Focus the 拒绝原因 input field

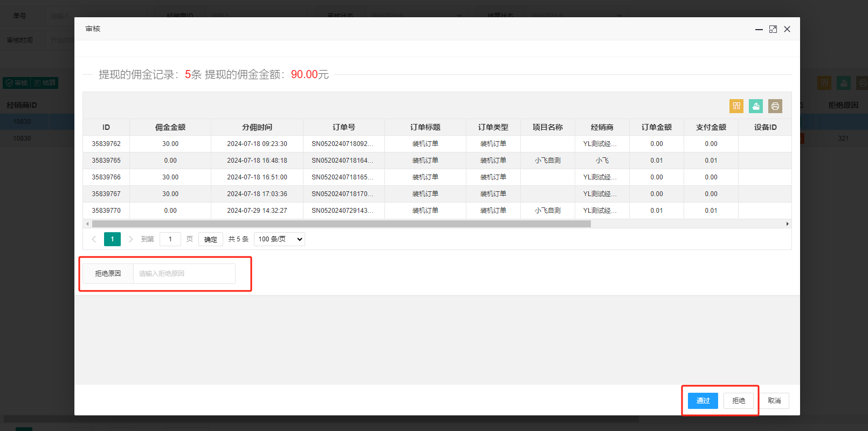point(184,274)
